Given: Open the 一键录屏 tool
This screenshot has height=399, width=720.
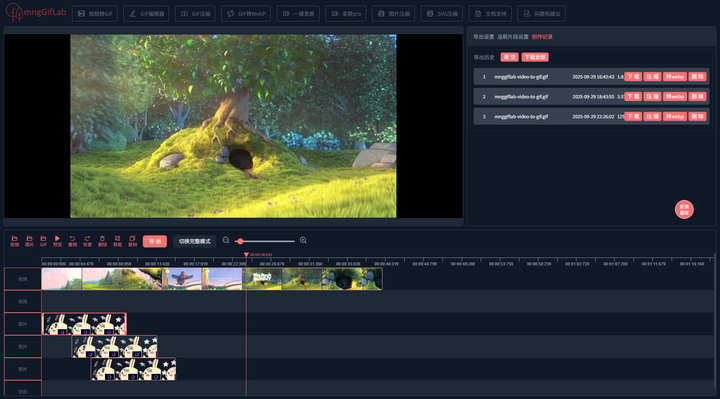Looking at the screenshot, I should click(x=298, y=14).
